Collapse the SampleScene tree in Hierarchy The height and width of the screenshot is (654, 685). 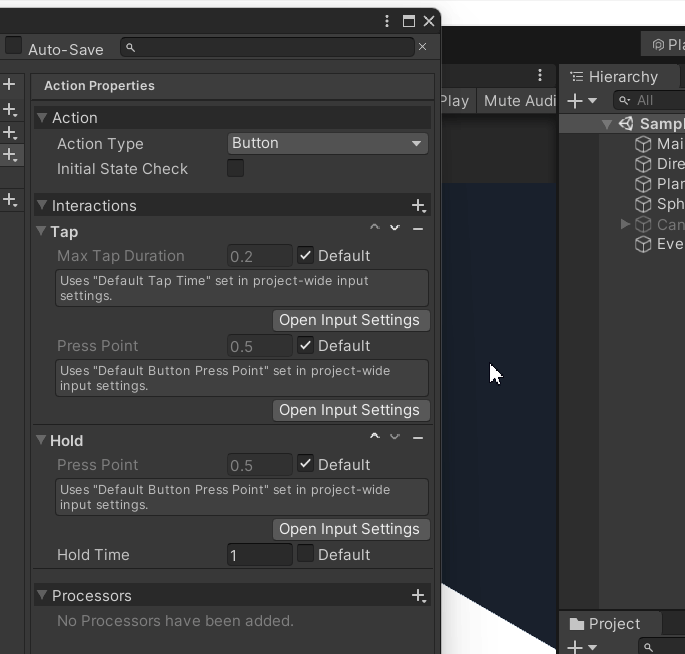(x=607, y=124)
